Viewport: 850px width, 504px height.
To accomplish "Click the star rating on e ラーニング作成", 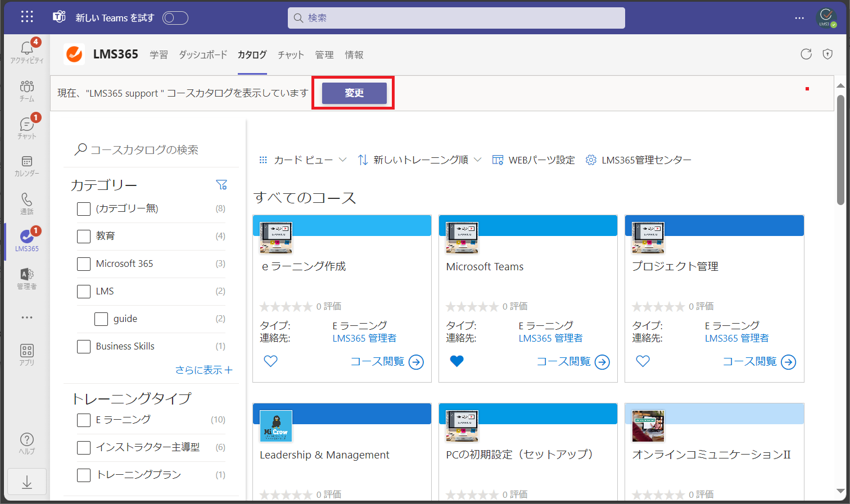I will click(x=286, y=306).
